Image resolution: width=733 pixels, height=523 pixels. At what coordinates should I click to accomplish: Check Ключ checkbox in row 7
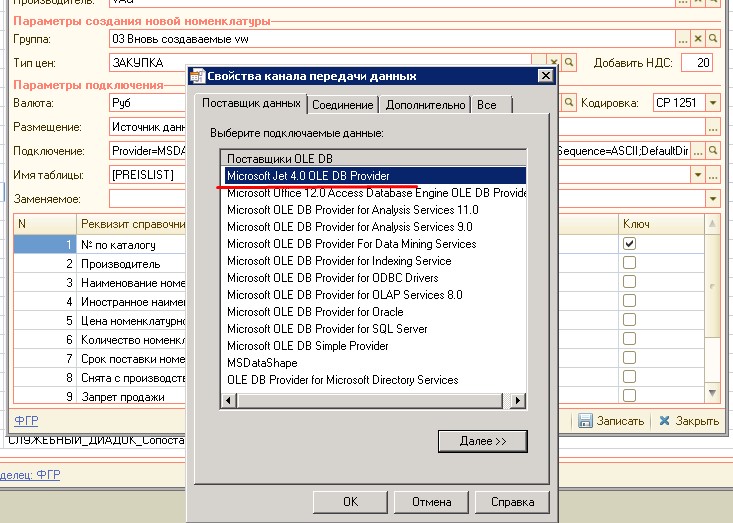(x=629, y=358)
